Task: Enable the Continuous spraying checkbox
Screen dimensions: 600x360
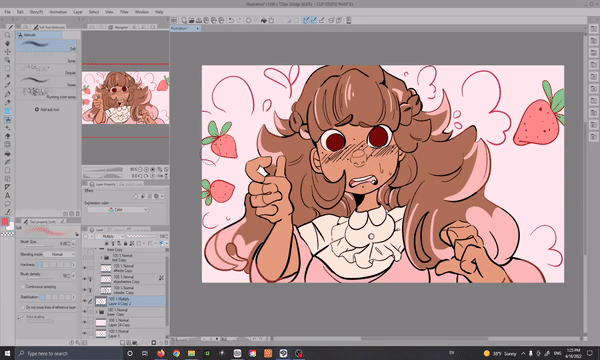Action: (x=23, y=287)
